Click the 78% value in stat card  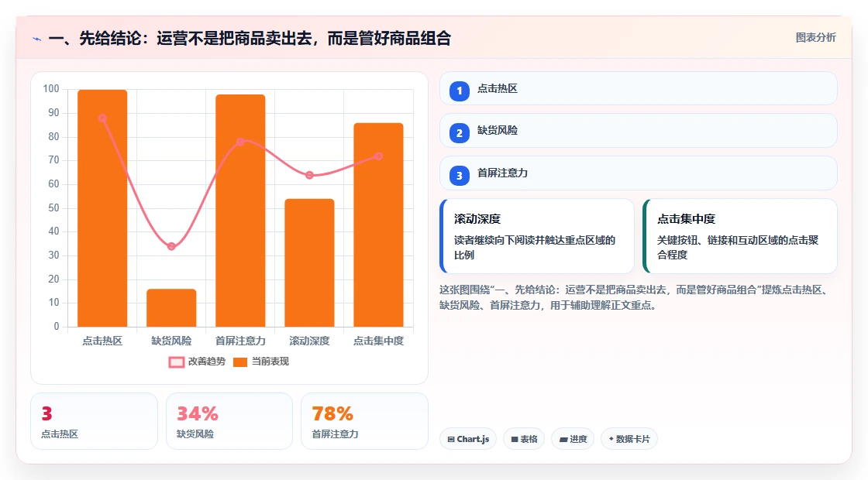[x=332, y=413]
